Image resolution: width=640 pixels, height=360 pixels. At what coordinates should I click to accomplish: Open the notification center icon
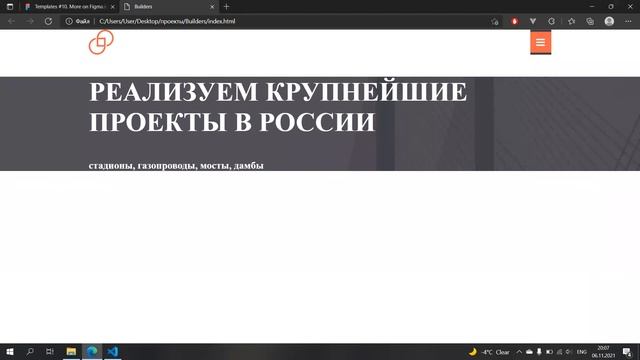[627, 352]
